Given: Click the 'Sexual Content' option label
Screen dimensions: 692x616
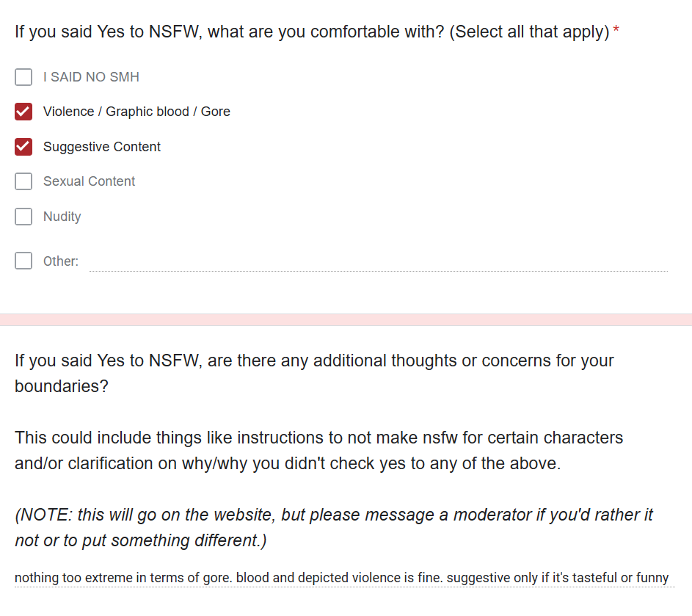Looking at the screenshot, I should pos(89,181).
